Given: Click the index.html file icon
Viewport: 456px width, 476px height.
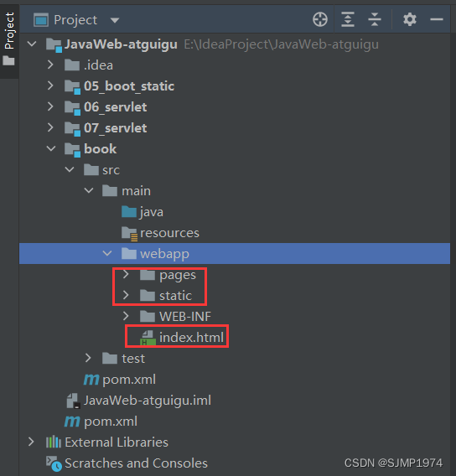Looking at the screenshot, I should (x=148, y=338).
